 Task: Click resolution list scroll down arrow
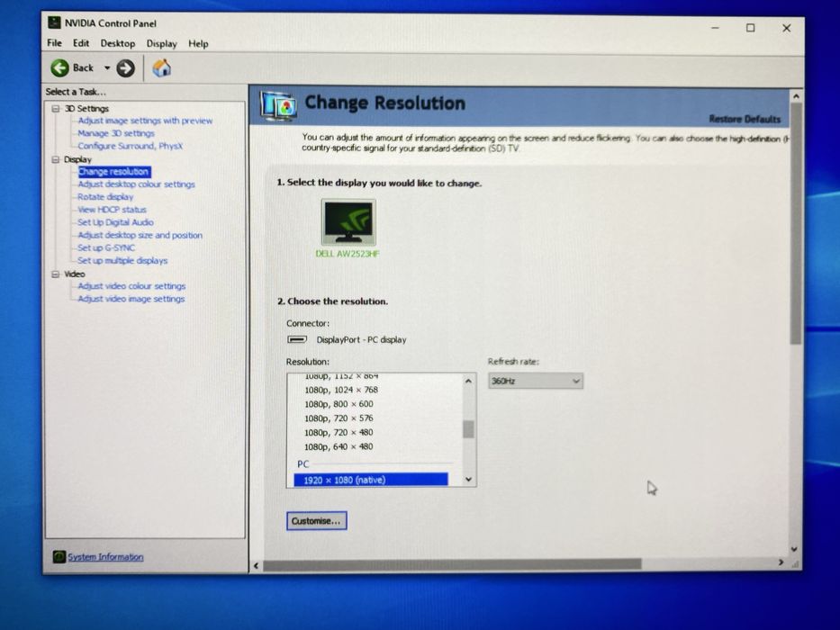[469, 480]
